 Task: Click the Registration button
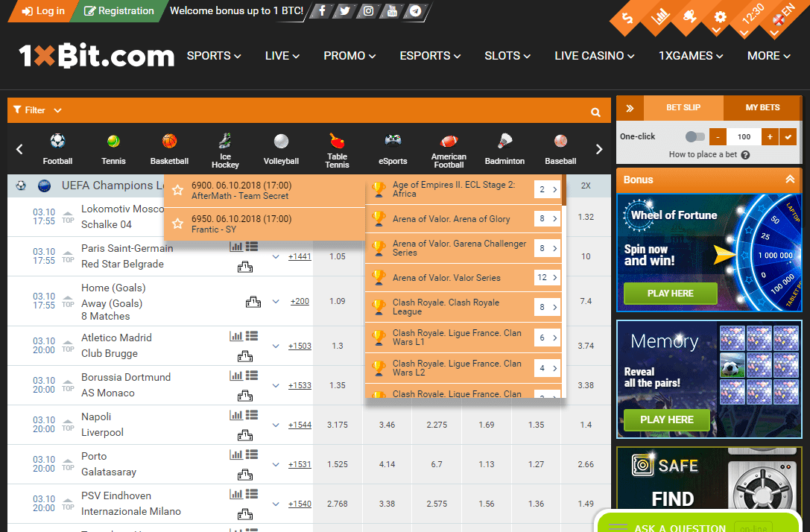[x=119, y=11]
